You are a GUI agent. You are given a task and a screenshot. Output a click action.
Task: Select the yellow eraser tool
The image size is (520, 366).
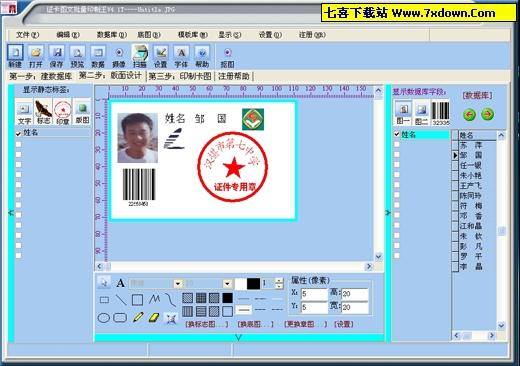click(x=154, y=317)
